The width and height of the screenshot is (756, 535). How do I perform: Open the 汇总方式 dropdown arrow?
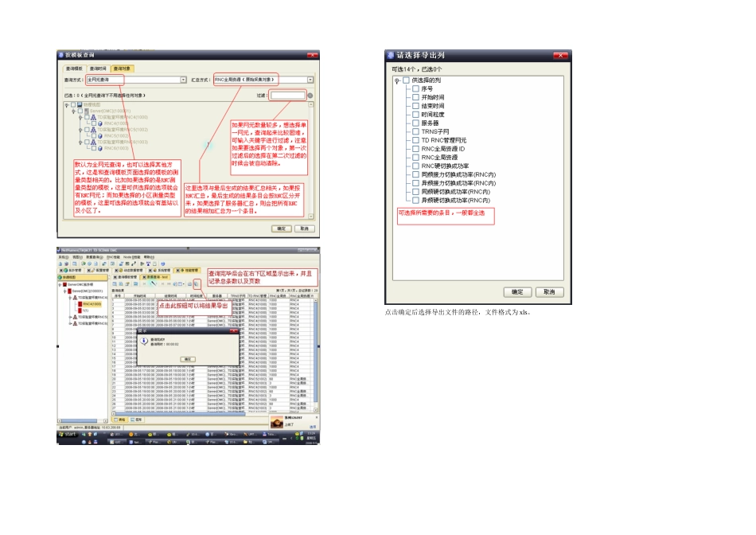point(310,80)
